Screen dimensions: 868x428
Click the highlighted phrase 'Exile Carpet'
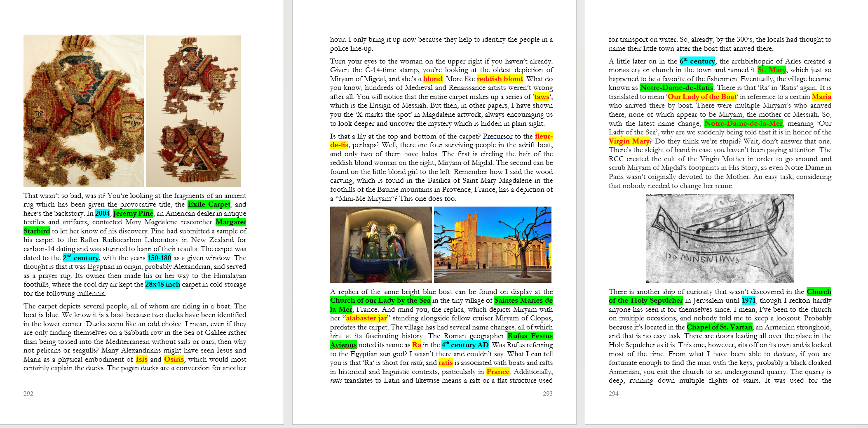point(209,204)
